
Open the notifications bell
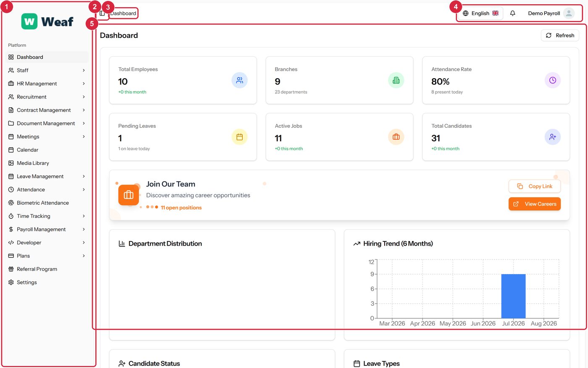(x=512, y=13)
